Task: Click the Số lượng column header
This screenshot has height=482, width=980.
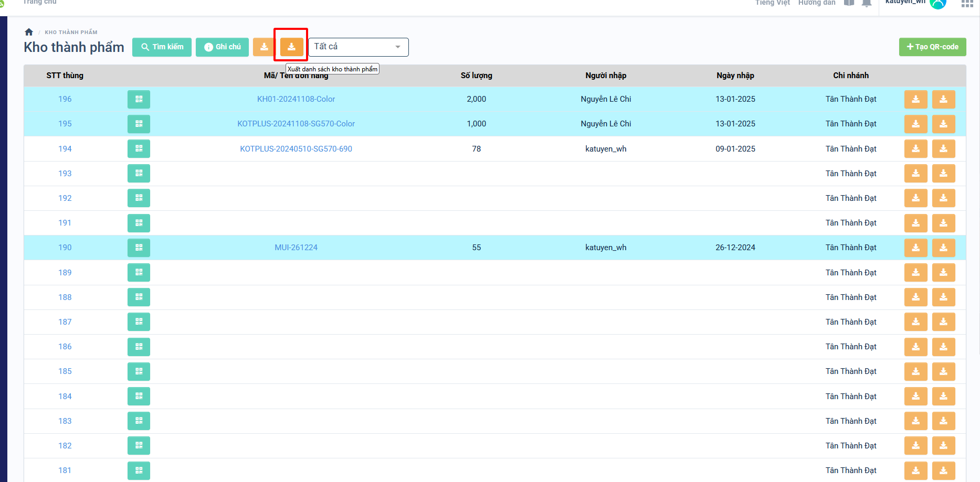Action: coord(477,76)
